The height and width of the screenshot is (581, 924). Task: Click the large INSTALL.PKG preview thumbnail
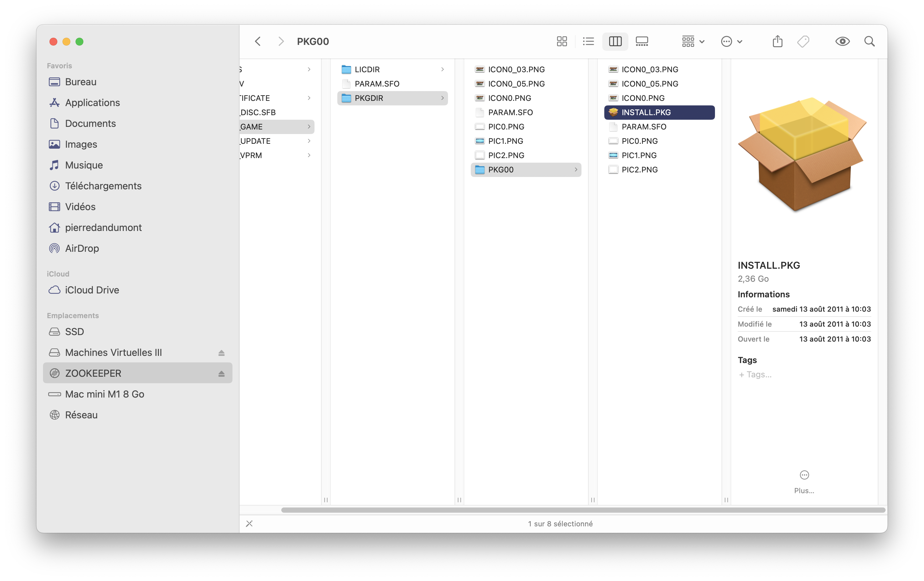coord(802,154)
